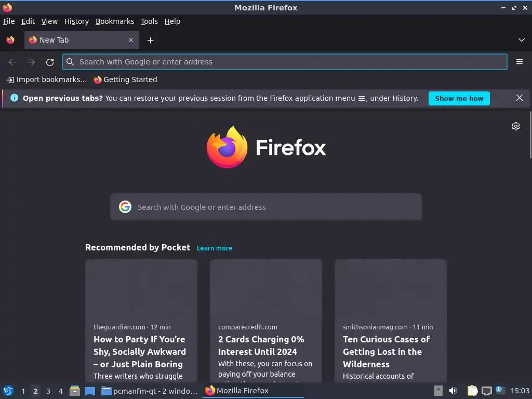Open file manager quicklaunch icon in taskbar
Viewport: 532px width, 399px height.
(x=75, y=391)
